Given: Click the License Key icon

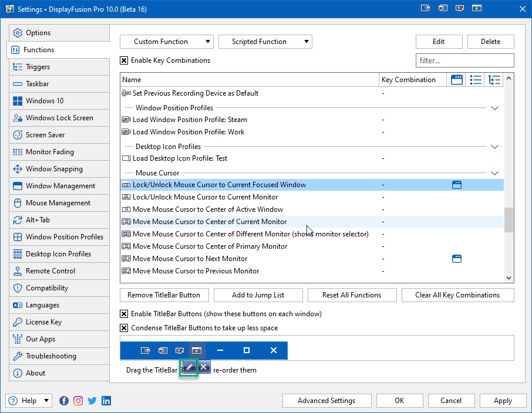Looking at the screenshot, I should coord(17,322).
